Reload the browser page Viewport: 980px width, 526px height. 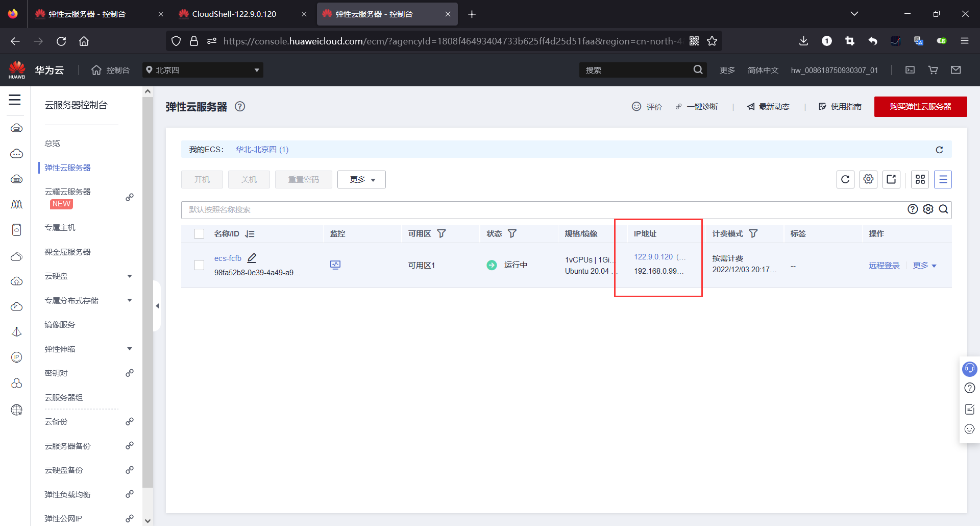click(x=61, y=41)
